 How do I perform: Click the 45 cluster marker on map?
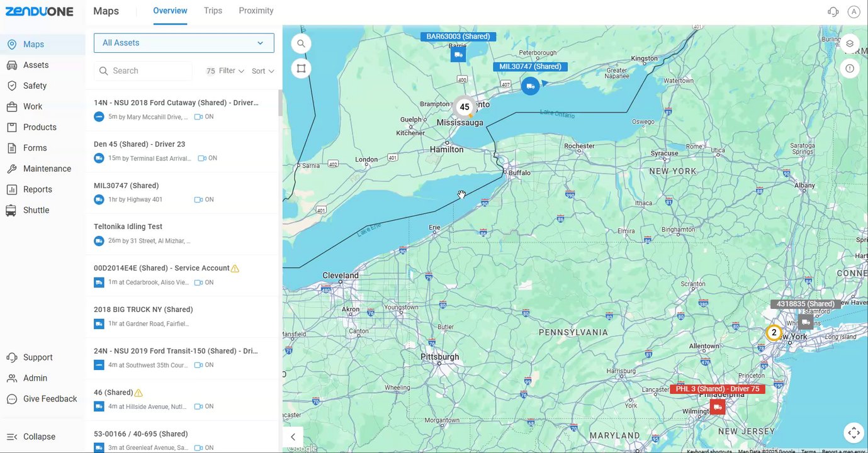coord(465,108)
